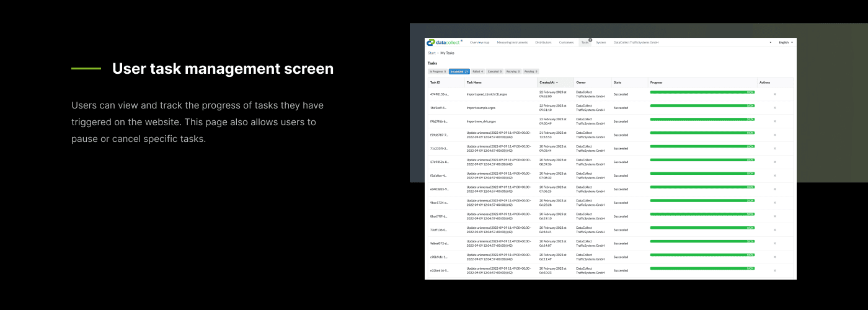868x310 pixels.
Task: Click the X icon in the 9bac1724 row
Action: pos(774,203)
